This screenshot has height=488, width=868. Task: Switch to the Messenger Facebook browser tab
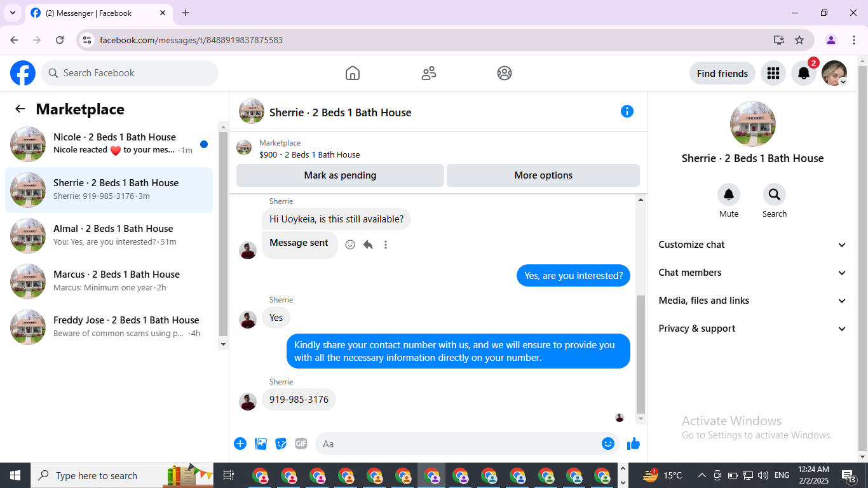(98, 13)
